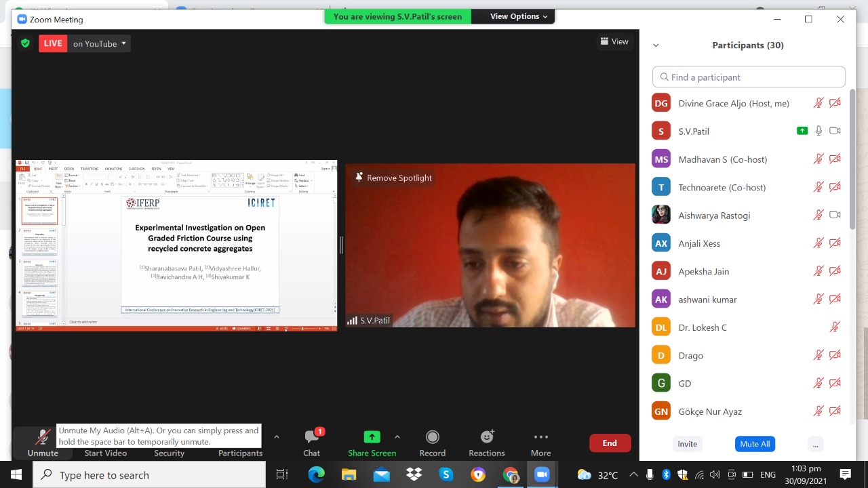This screenshot has height=488, width=868.
Task: Start Video from the meeting toolbar
Action: coord(105,453)
